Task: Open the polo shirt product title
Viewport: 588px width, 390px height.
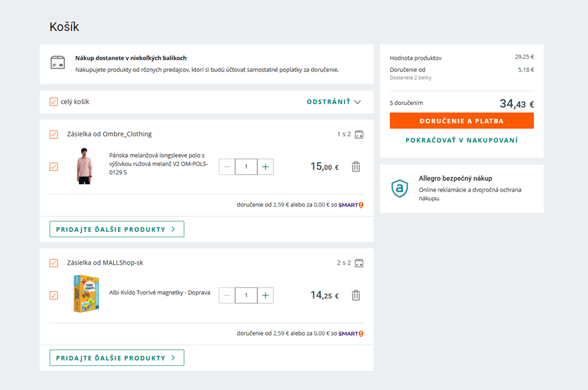Action: tap(158, 164)
